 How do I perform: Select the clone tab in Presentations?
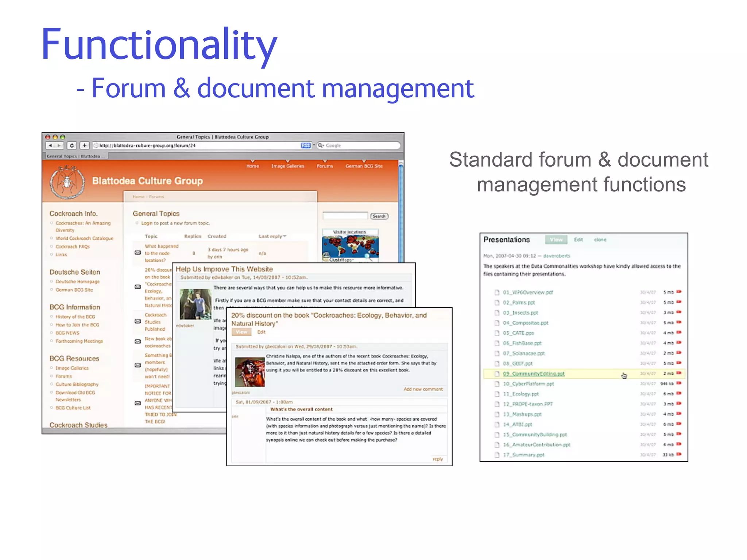tap(600, 240)
